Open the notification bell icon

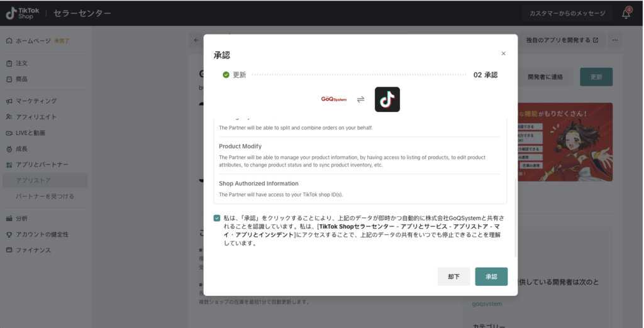tap(626, 13)
